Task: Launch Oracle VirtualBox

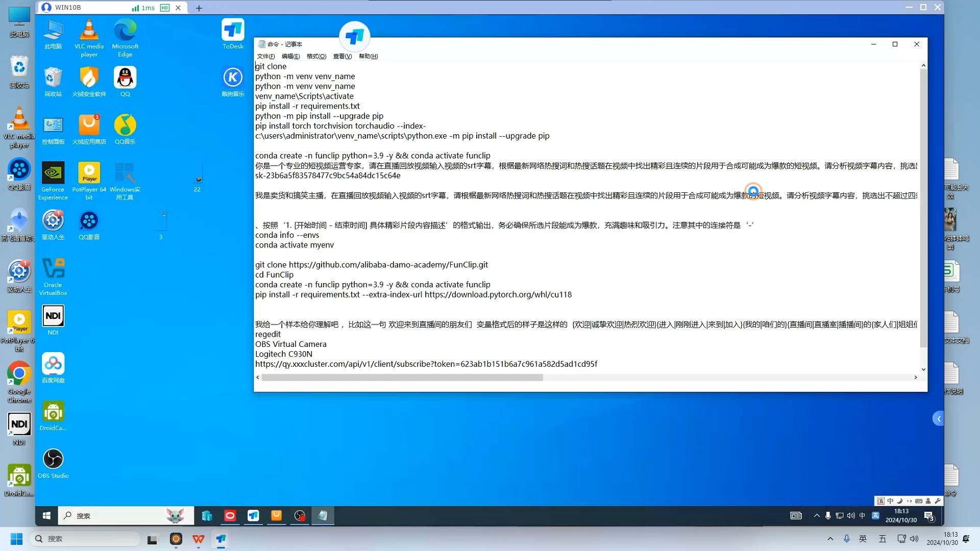Action: [53, 277]
